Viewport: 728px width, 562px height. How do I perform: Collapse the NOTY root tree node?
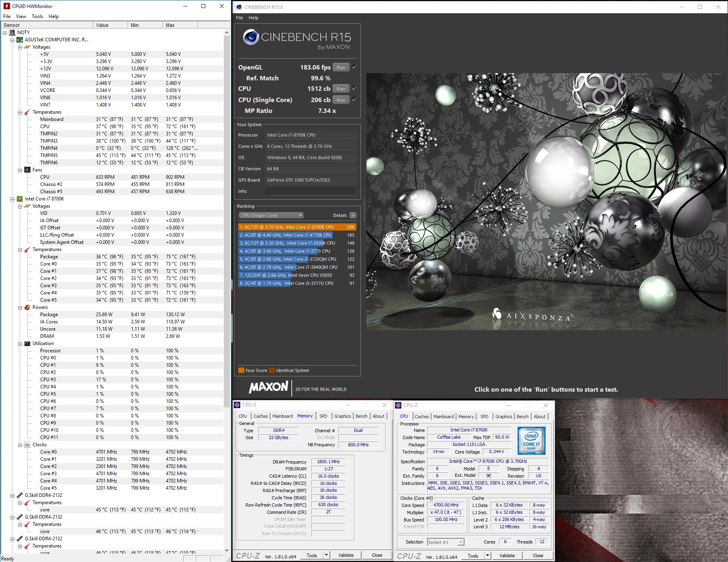[x=5, y=33]
